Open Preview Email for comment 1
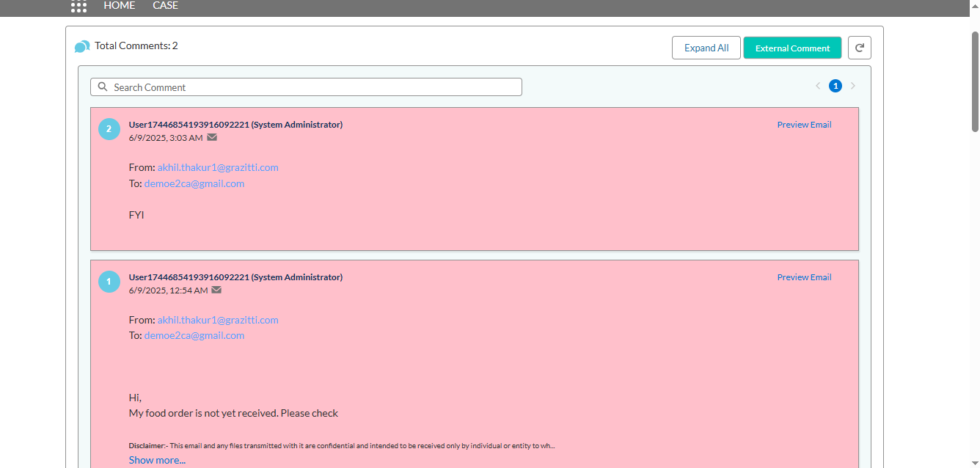The height and width of the screenshot is (468, 980). (804, 277)
